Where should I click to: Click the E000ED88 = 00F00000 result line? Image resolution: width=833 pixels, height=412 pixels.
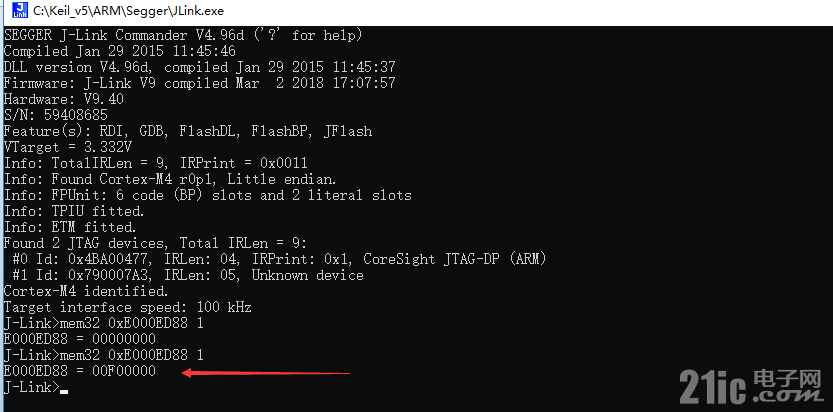tap(80, 371)
